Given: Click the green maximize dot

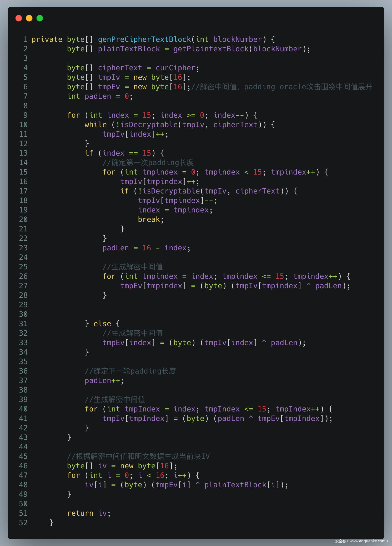Looking at the screenshot, I should coord(40,18).
